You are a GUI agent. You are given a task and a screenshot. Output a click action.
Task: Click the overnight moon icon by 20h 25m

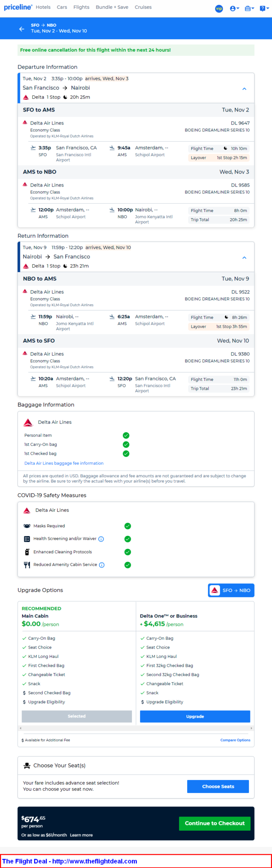(65, 97)
